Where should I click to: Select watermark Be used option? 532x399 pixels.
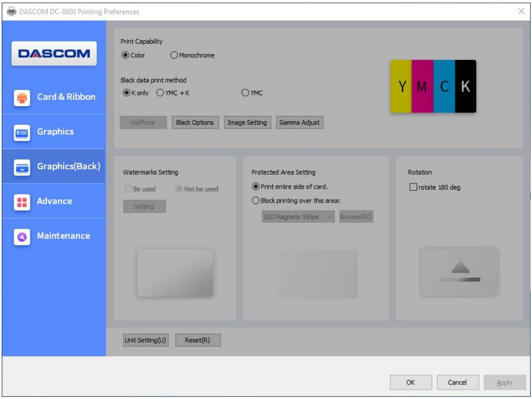(x=140, y=189)
